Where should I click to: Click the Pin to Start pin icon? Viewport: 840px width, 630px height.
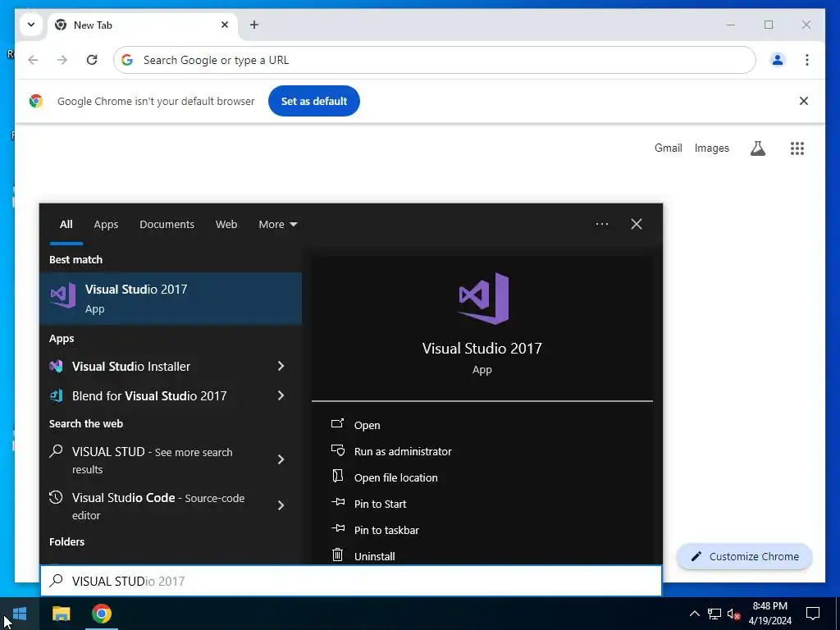click(338, 502)
